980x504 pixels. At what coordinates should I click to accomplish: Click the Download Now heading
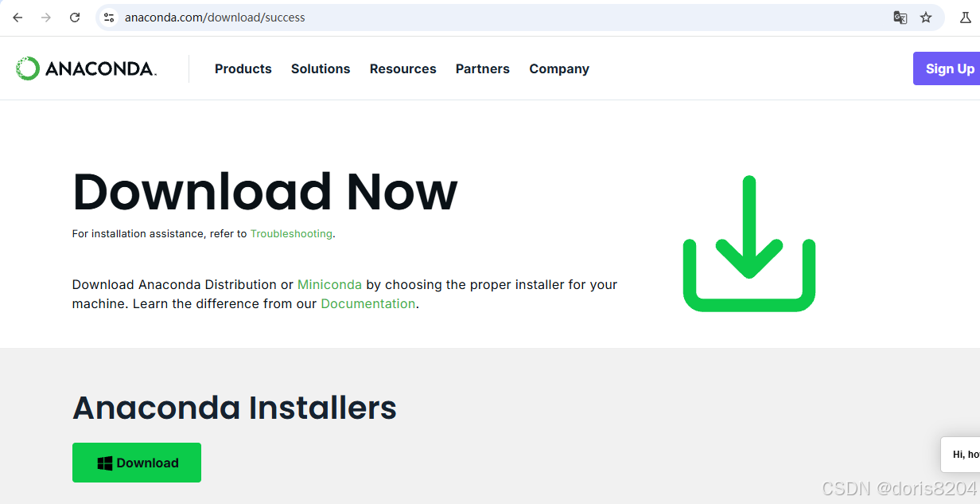click(x=265, y=192)
